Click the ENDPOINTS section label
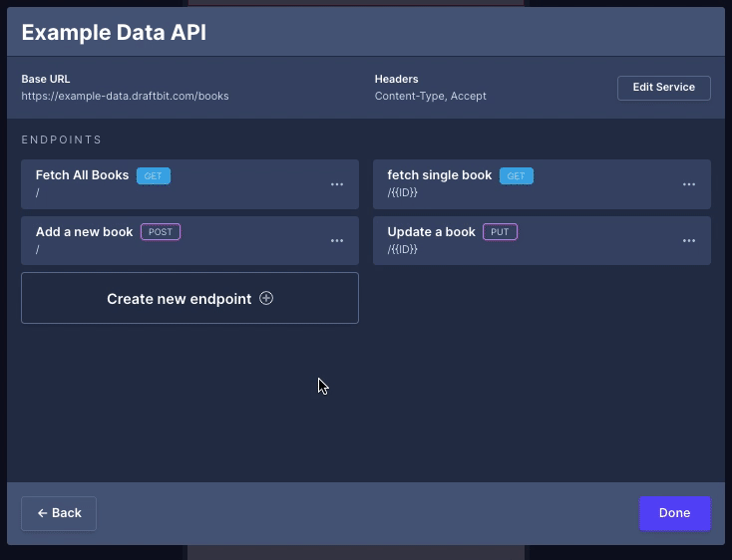 coord(61,140)
